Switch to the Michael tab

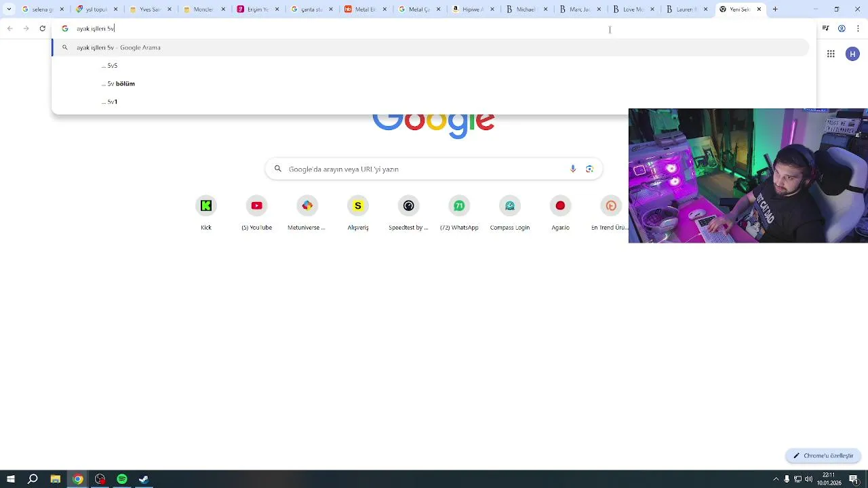click(x=525, y=9)
